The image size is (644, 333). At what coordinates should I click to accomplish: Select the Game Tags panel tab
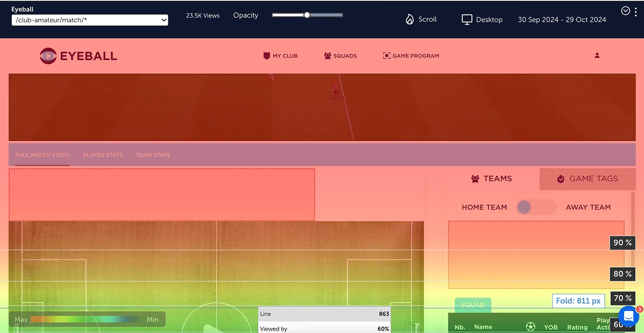point(587,179)
